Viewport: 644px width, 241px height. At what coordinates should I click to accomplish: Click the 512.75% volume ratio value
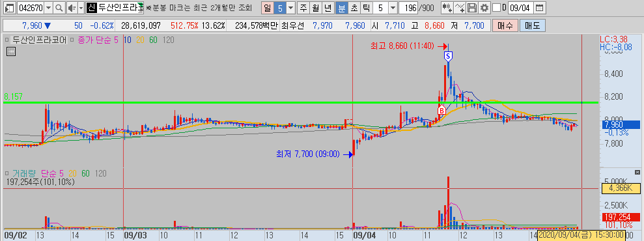[184, 25]
